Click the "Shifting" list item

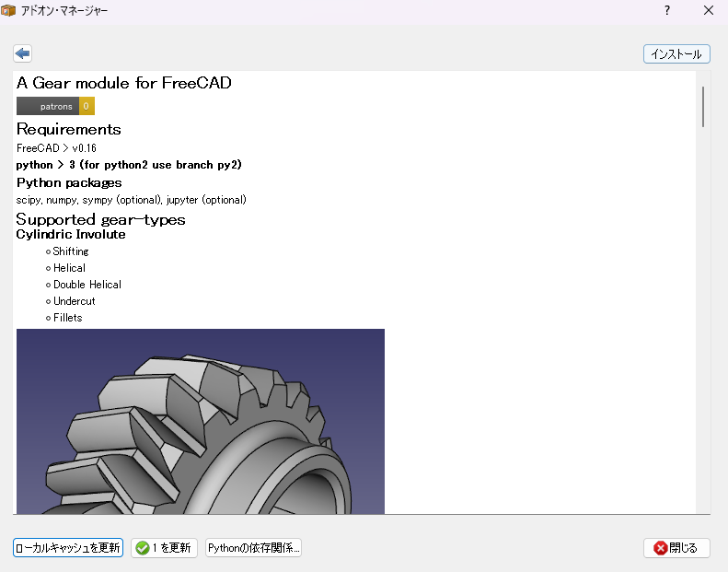[71, 251]
